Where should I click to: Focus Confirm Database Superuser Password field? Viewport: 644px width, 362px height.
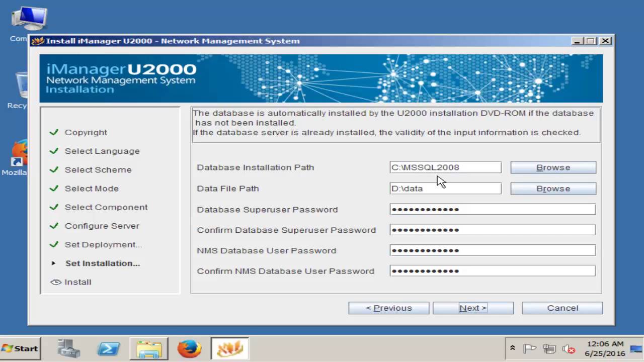[x=492, y=230]
